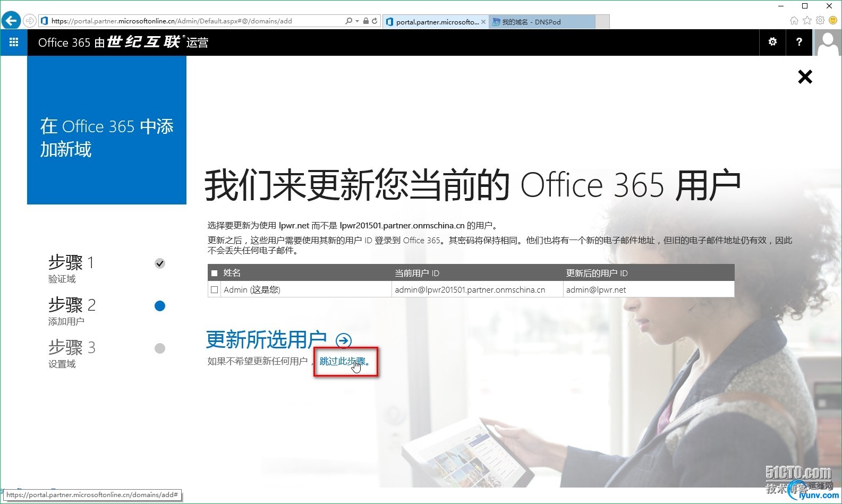Click the user profile avatar
842x504 pixels.
pos(828,42)
